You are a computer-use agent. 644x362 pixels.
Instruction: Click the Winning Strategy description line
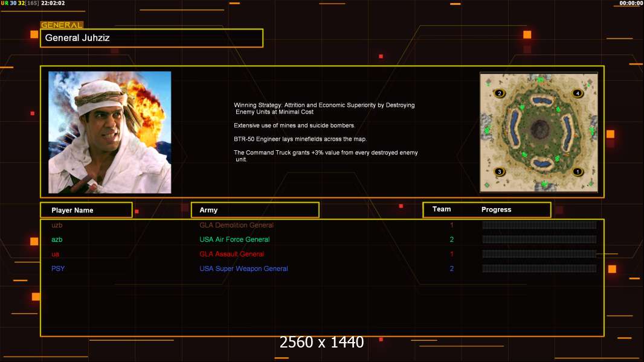(x=324, y=108)
